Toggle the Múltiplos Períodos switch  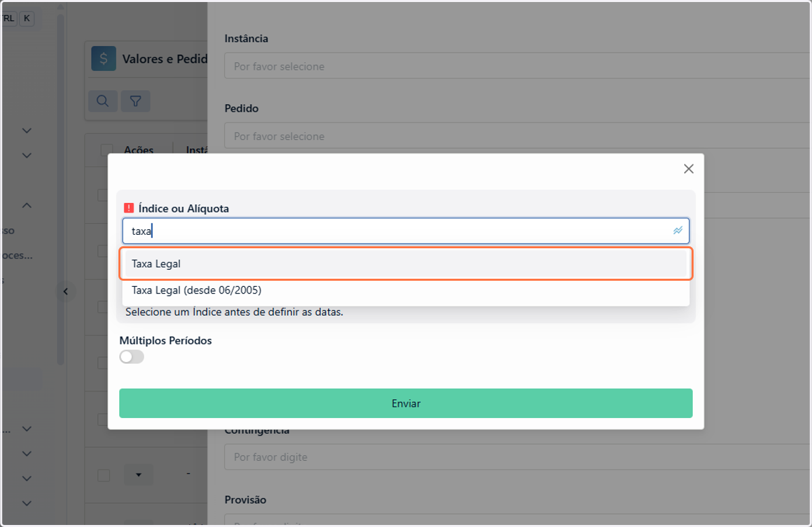pyautogui.click(x=132, y=357)
